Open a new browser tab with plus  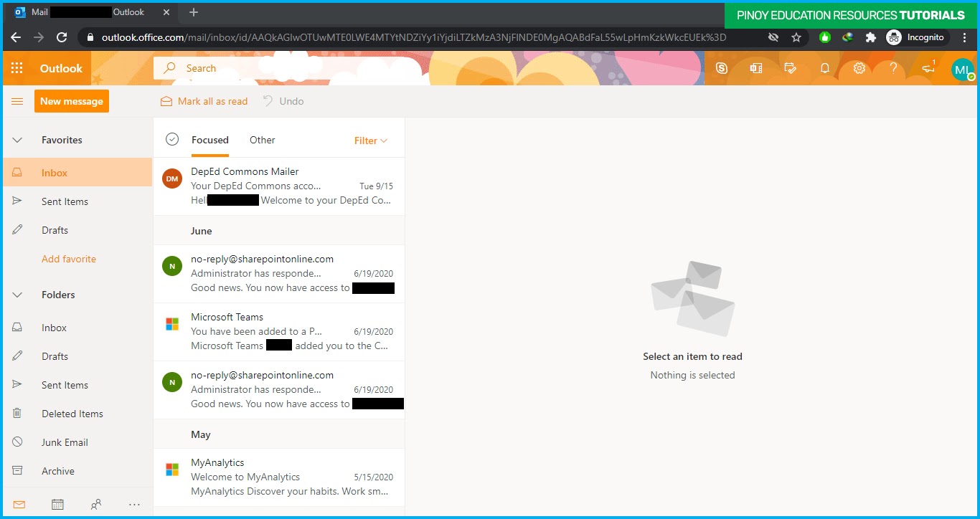point(194,12)
